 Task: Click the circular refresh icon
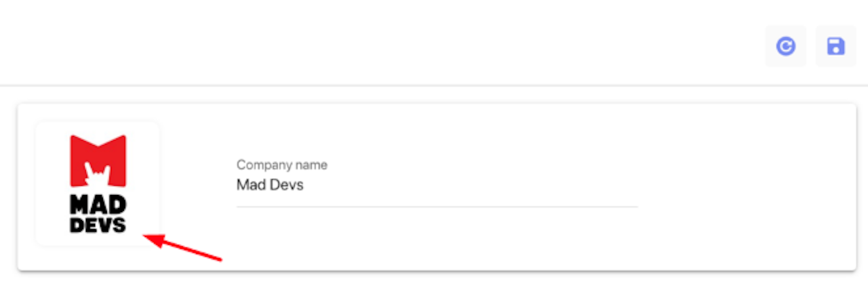(x=785, y=47)
